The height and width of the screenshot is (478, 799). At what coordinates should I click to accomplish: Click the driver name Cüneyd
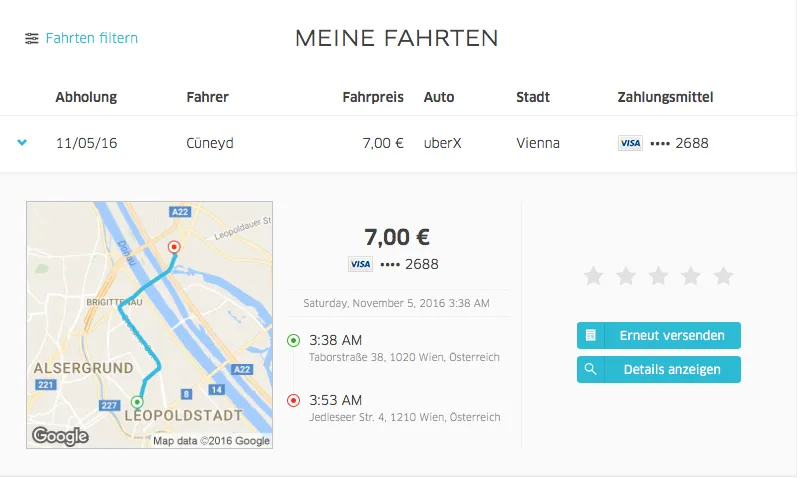pos(210,143)
